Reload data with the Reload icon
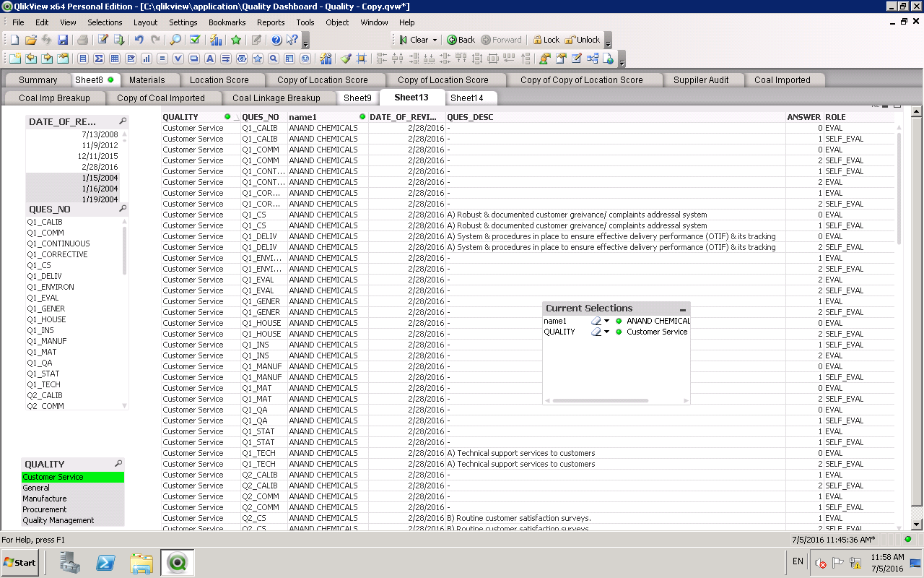924x578 pixels. click(x=119, y=40)
